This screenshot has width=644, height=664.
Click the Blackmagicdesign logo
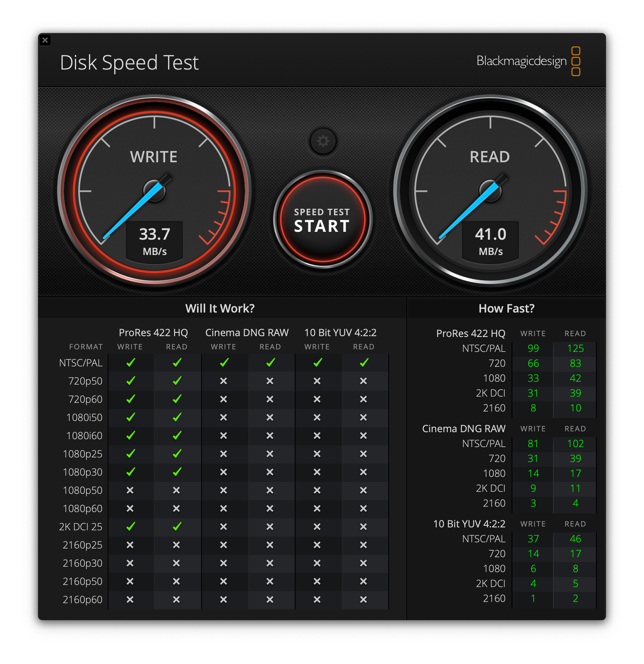tap(529, 61)
